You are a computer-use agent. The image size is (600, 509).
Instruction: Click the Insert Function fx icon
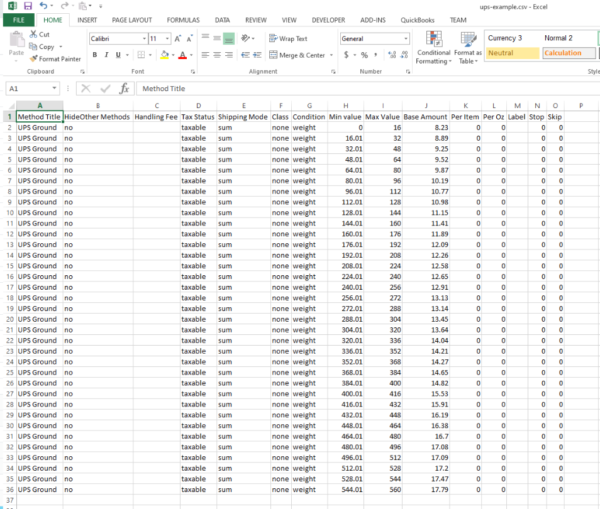point(124,88)
